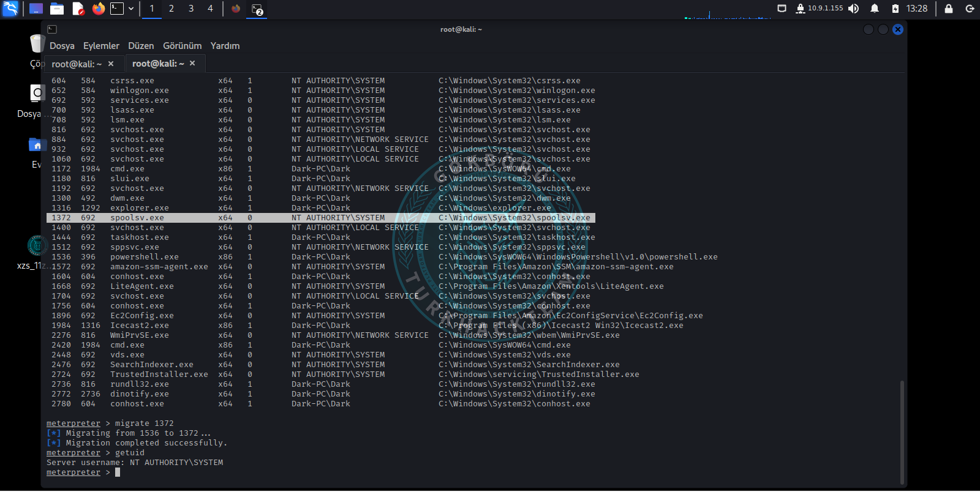Click the WmiPrvSE.exe process name
Image resolution: width=980 pixels, height=492 pixels.
140,335
